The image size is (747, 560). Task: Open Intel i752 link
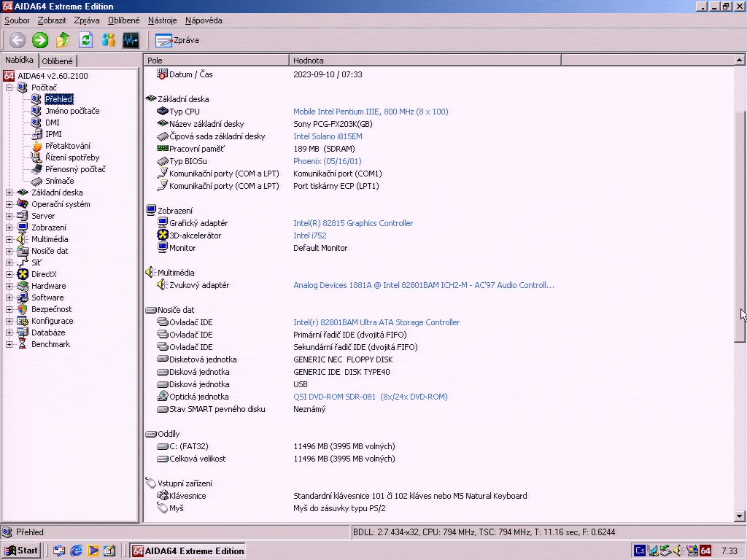click(x=309, y=236)
